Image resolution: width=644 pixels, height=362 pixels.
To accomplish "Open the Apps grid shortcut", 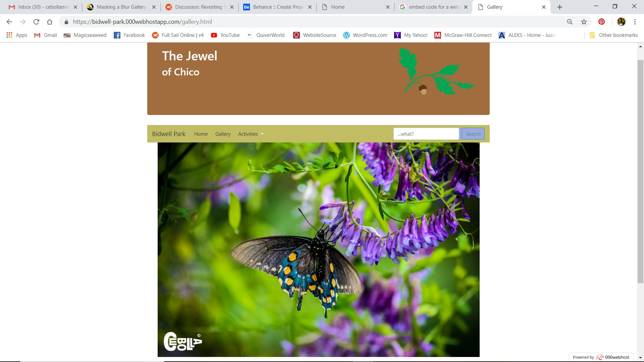I will click(x=17, y=35).
